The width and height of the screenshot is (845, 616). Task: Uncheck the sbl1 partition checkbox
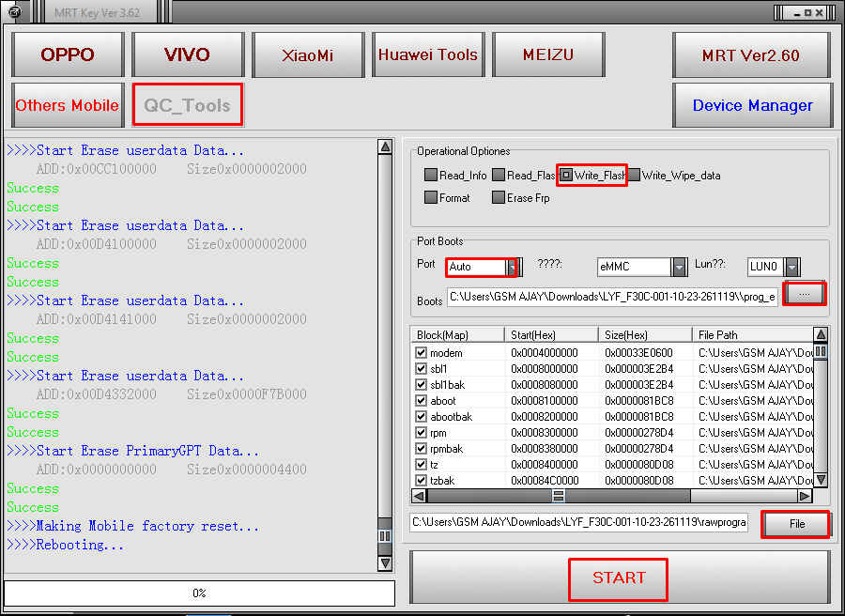coord(421,369)
